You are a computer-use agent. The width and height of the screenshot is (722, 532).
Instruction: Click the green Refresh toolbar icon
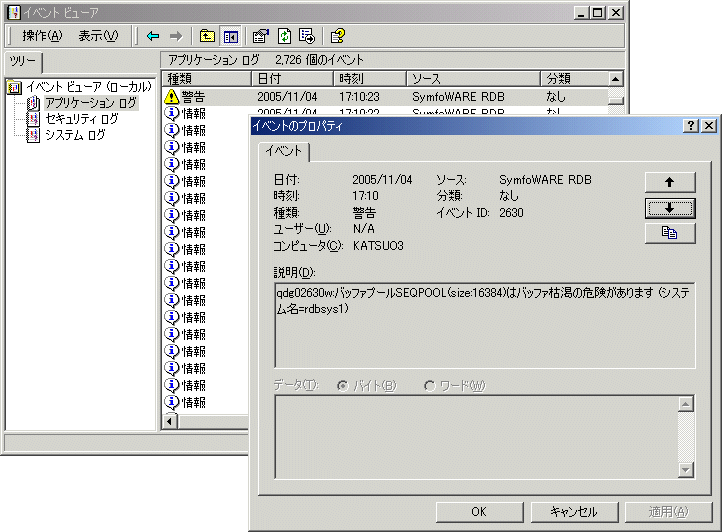click(x=285, y=36)
